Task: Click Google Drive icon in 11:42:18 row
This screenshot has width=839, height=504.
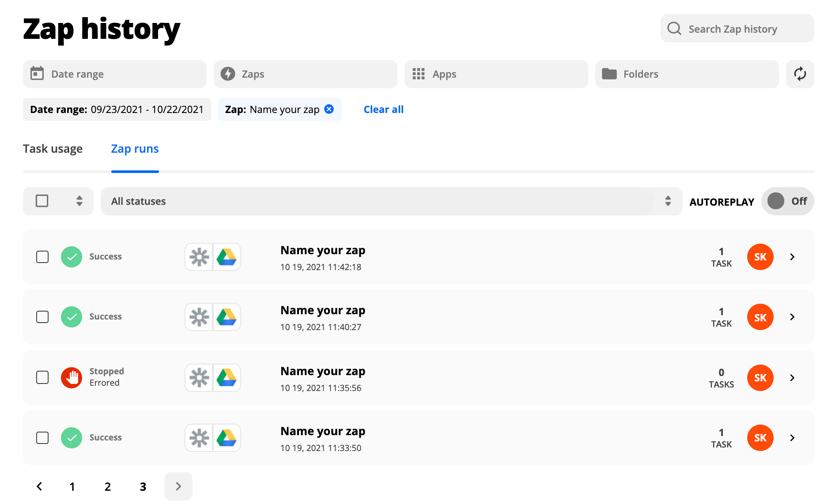Action: pos(227,257)
